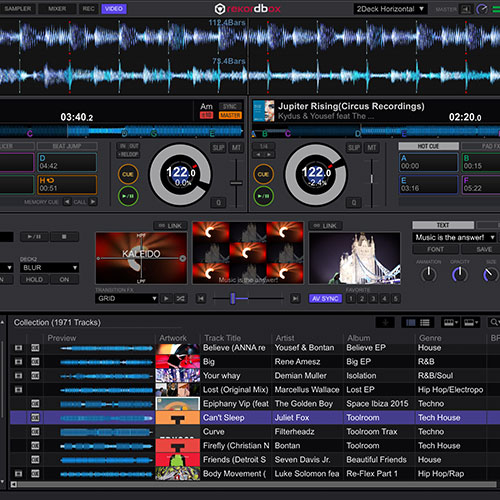Click the rekordbox logo
This screenshot has height=500, width=500.
[x=247, y=9]
